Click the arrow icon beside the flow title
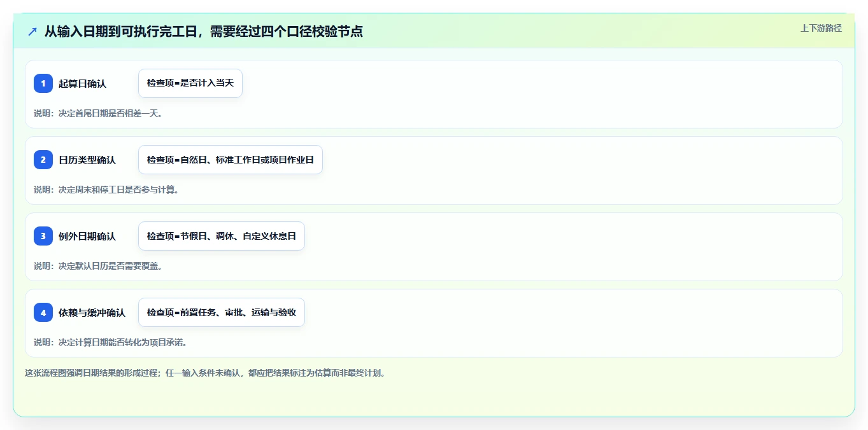Screen dimensions: 868x430 click(x=32, y=31)
